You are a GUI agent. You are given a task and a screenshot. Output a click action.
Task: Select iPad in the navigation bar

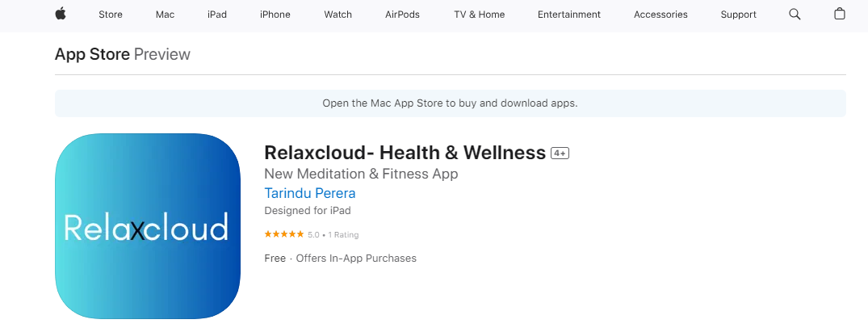point(217,15)
